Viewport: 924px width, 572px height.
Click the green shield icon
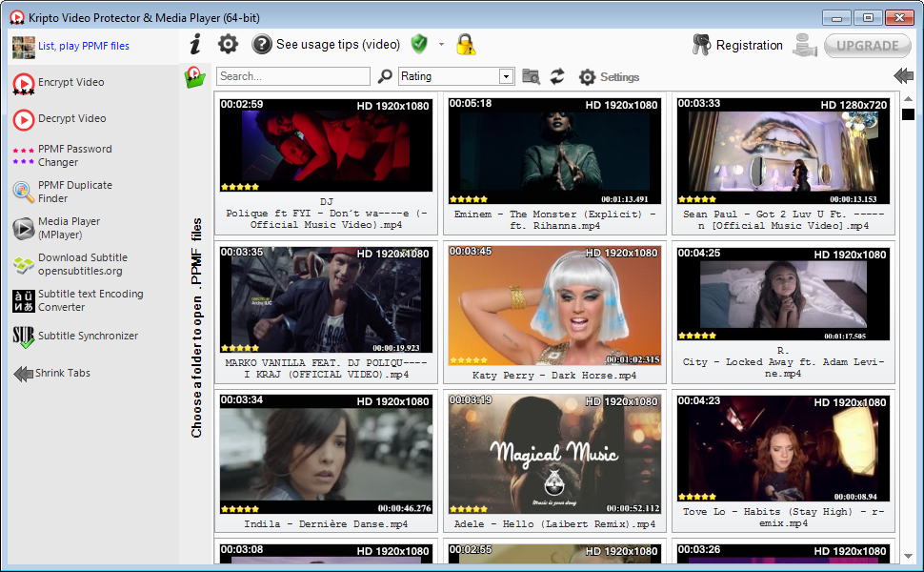point(419,44)
